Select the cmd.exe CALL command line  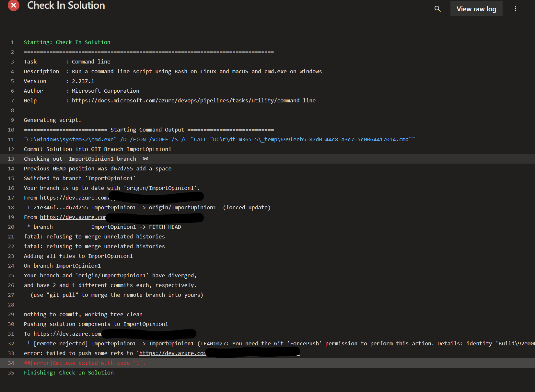(x=219, y=139)
